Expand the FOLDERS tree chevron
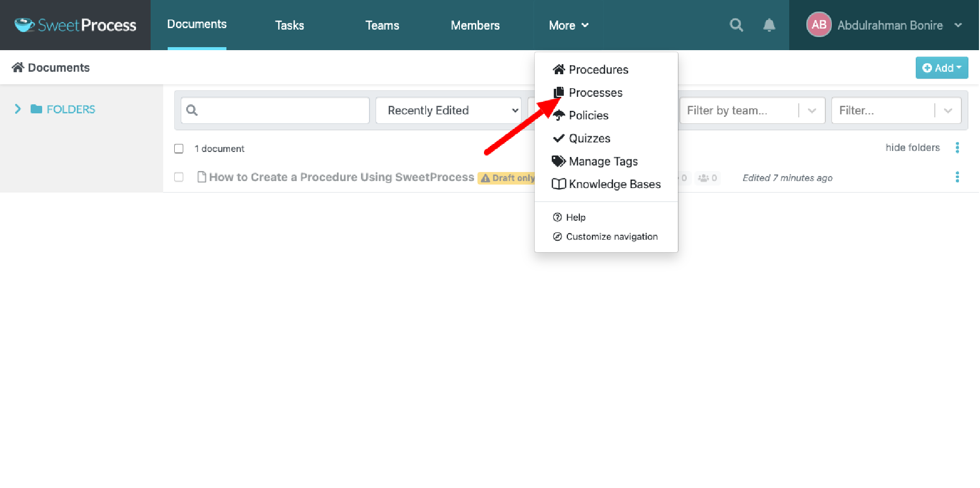 point(18,109)
